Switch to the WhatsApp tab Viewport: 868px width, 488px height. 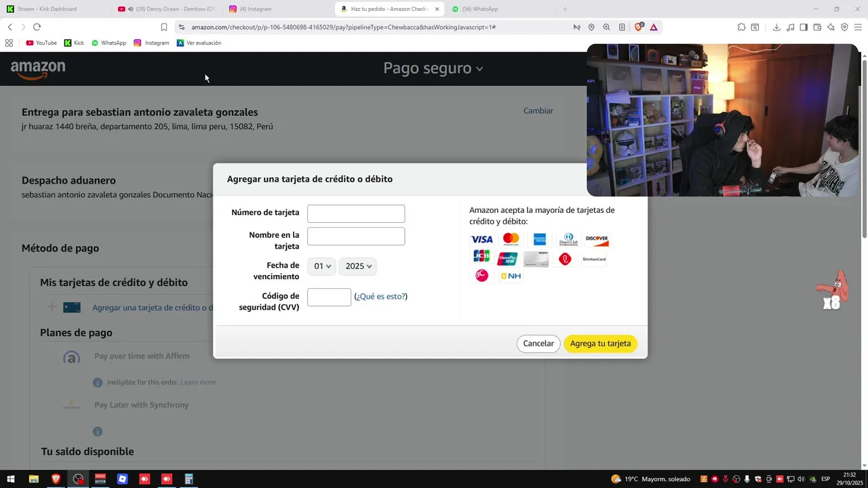click(502, 9)
